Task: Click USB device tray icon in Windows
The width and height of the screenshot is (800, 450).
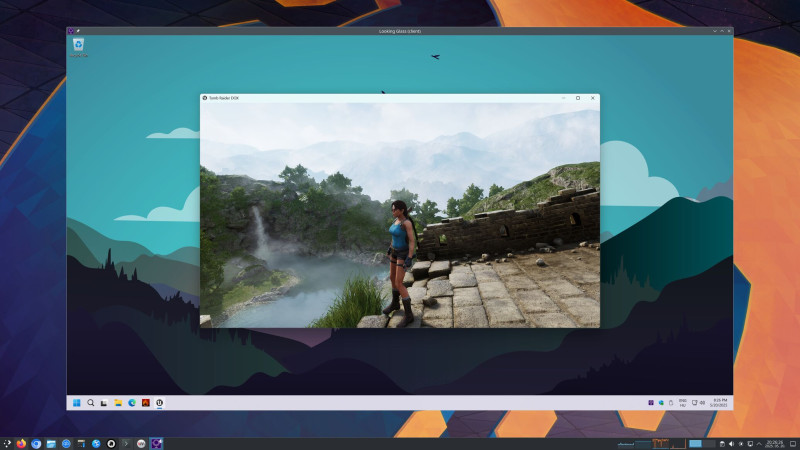Action: click(x=671, y=403)
